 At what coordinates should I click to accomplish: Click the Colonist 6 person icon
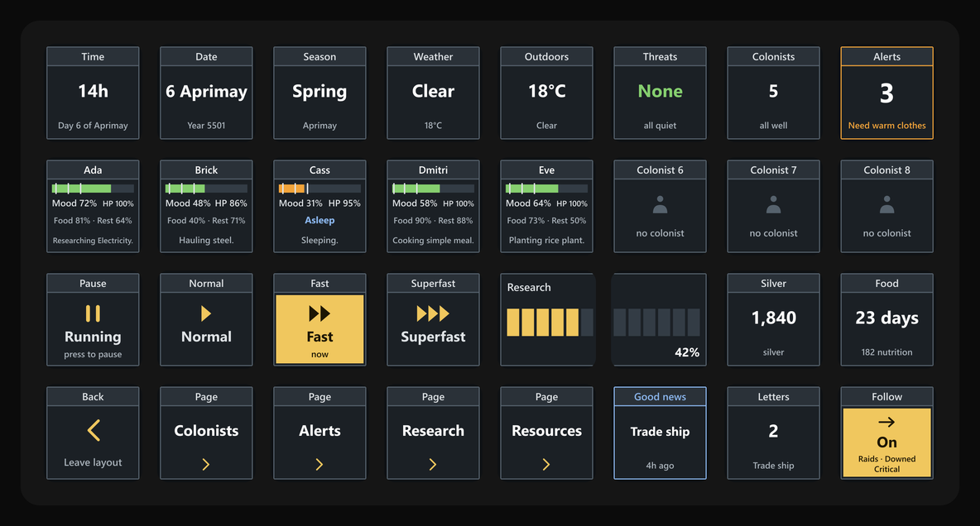[x=660, y=205]
